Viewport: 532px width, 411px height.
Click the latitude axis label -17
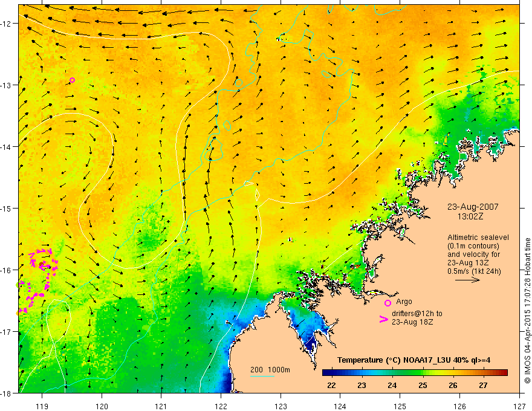pos(7,332)
